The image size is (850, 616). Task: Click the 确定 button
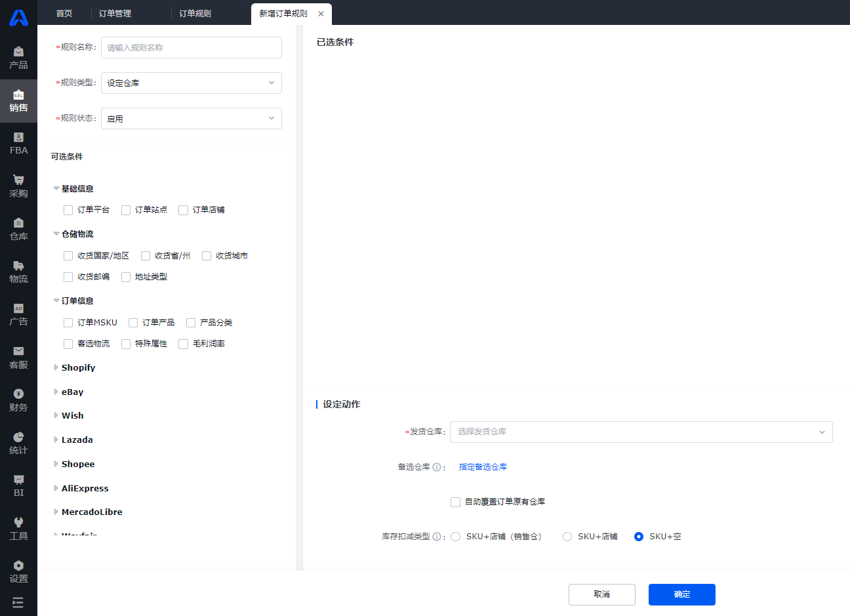click(x=682, y=594)
